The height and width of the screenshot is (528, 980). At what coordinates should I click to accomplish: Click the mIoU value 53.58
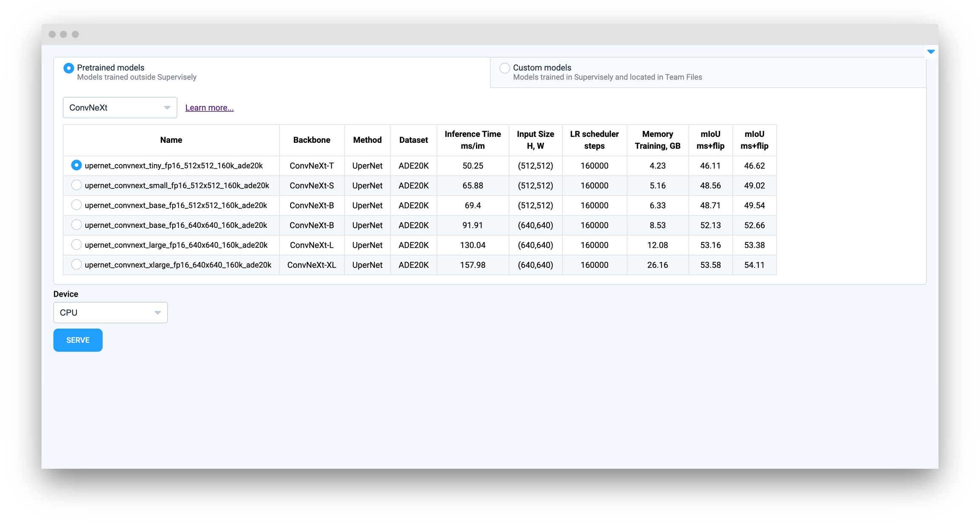point(710,265)
